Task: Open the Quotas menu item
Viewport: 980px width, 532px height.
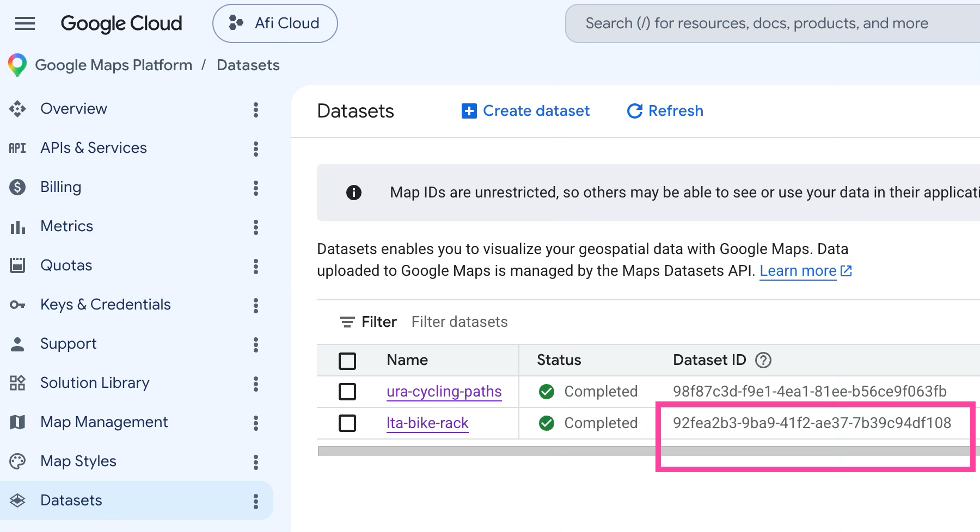Action: coord(66,265)
